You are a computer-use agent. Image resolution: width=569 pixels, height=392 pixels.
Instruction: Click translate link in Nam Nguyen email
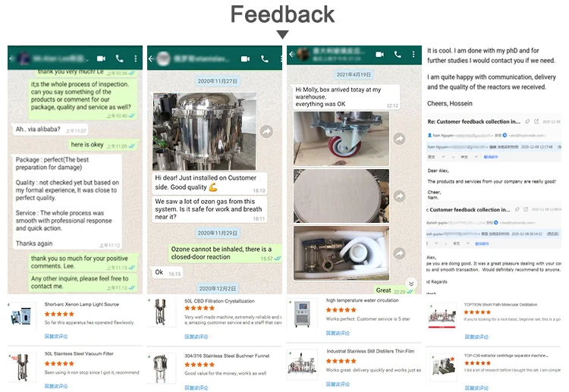point(491,157)
